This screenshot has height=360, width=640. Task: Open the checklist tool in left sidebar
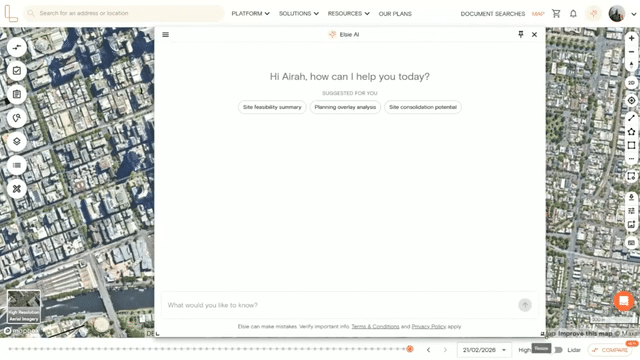(17, 71)
